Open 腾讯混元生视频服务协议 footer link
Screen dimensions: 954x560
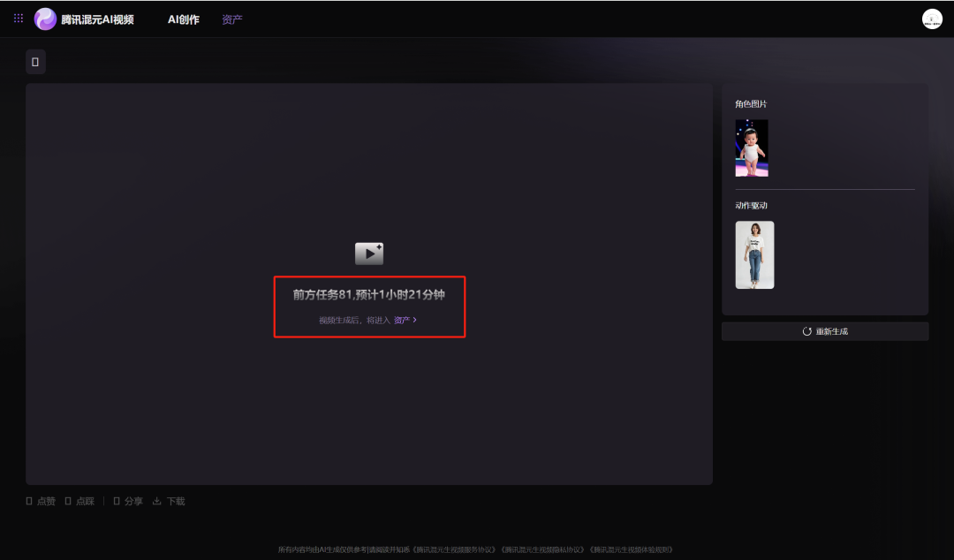coord(454,549)
